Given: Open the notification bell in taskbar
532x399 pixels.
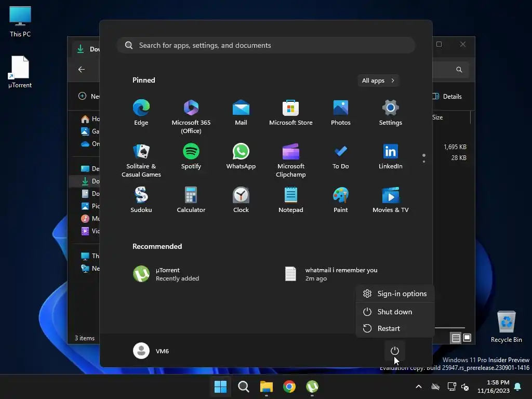Looking at the screenshot, I should pos(518,387).
